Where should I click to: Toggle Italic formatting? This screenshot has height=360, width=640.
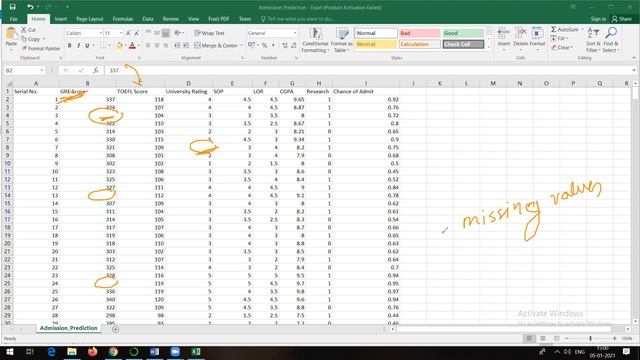pyautogui.click(x=78, y=45)
